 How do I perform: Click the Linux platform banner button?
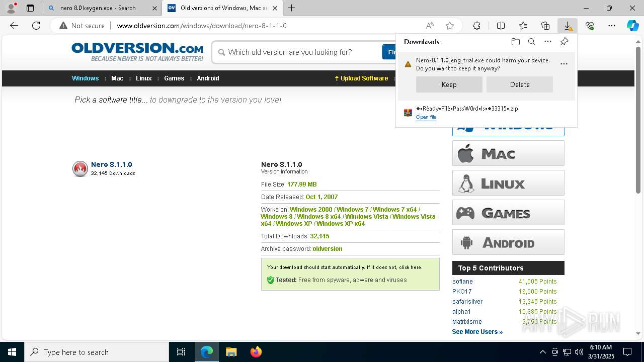pyautogui.click(x=508, y=183)
